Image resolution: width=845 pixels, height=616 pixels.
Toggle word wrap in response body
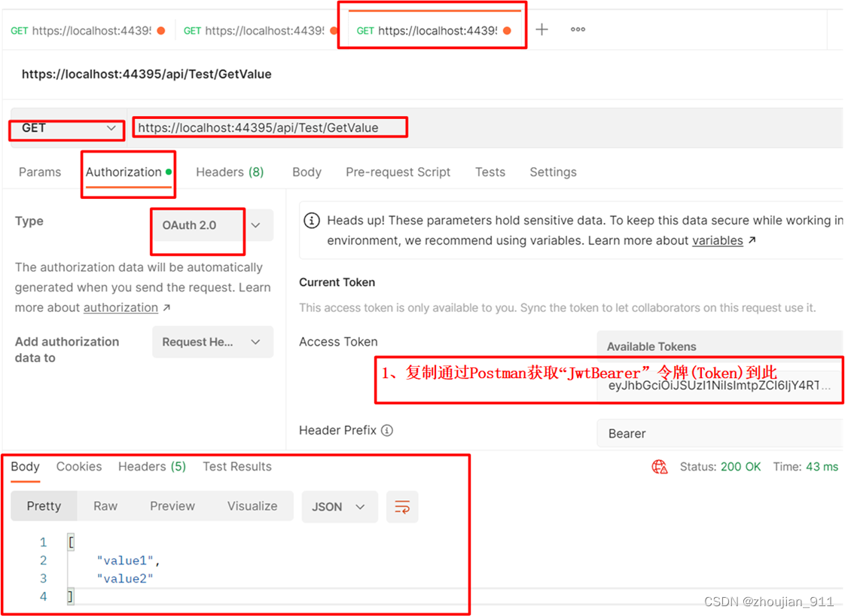[x=402, y=507]
